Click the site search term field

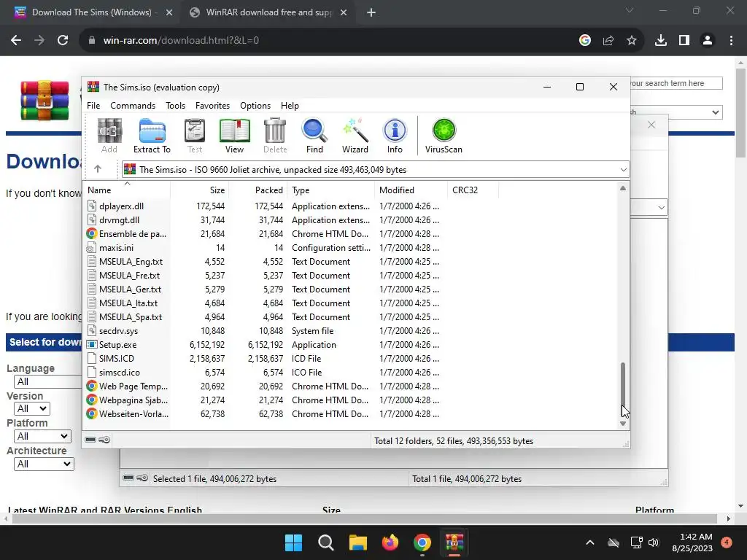(676, 83)
